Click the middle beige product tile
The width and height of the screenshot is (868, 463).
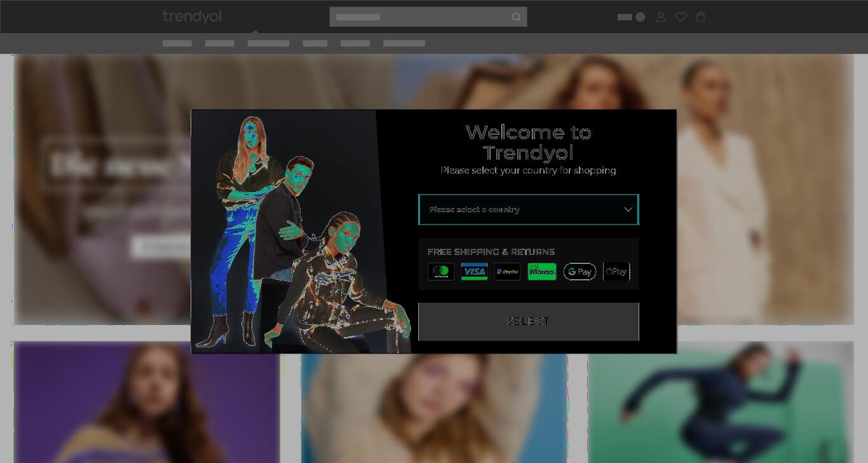click(434, 408)
